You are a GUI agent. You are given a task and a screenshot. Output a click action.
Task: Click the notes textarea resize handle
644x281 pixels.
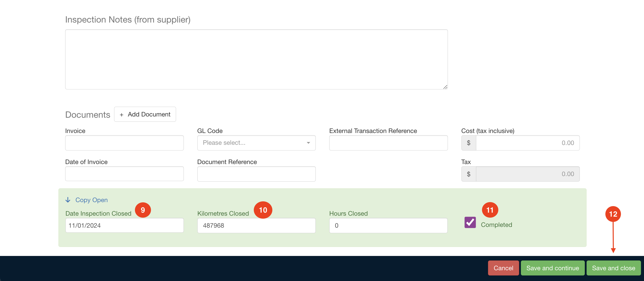click(x=445, y=87)
